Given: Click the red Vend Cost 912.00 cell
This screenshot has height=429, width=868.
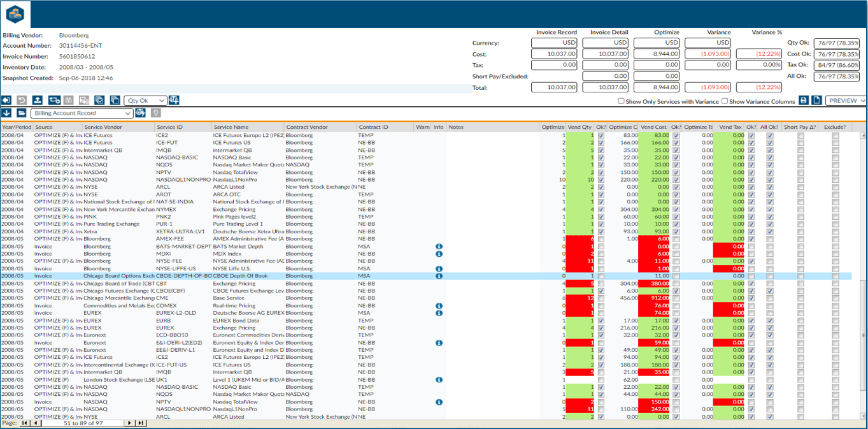Looking at the screenshot, I should point(655,298).
